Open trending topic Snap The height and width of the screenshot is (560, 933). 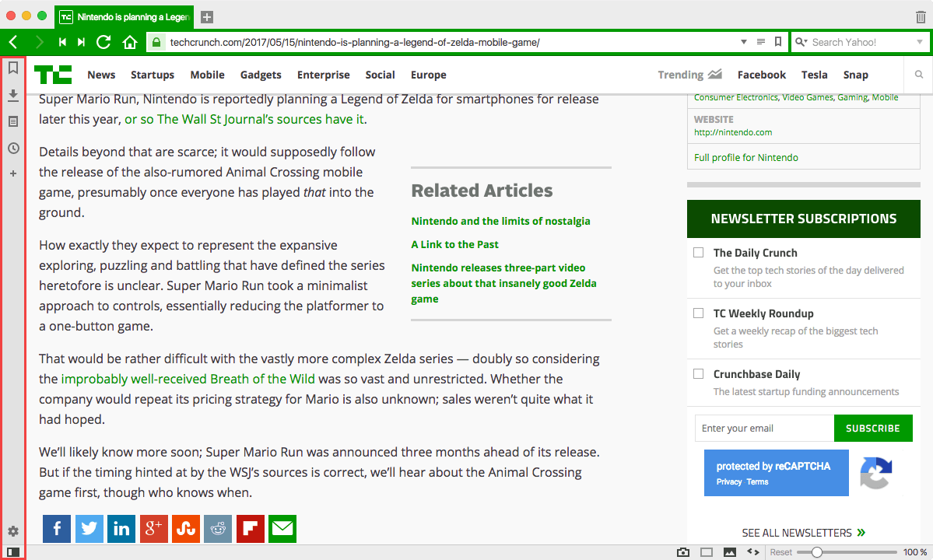click(x=856, y=75)
